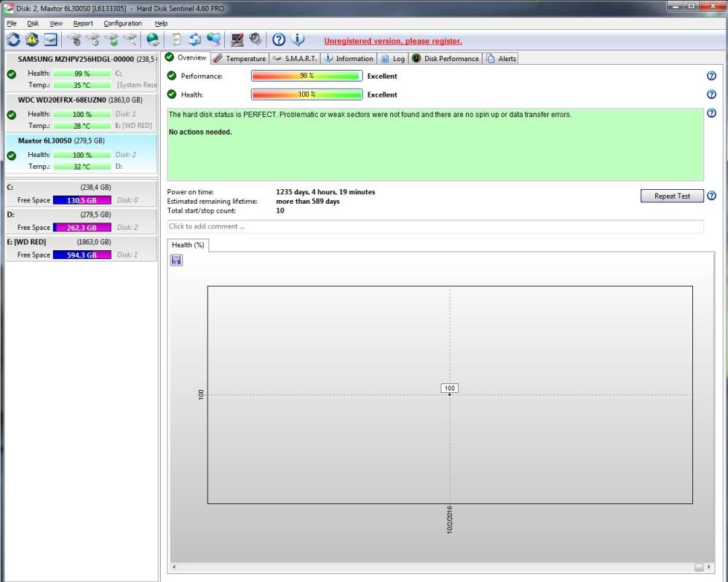Switch to the Overview tab

186,57
